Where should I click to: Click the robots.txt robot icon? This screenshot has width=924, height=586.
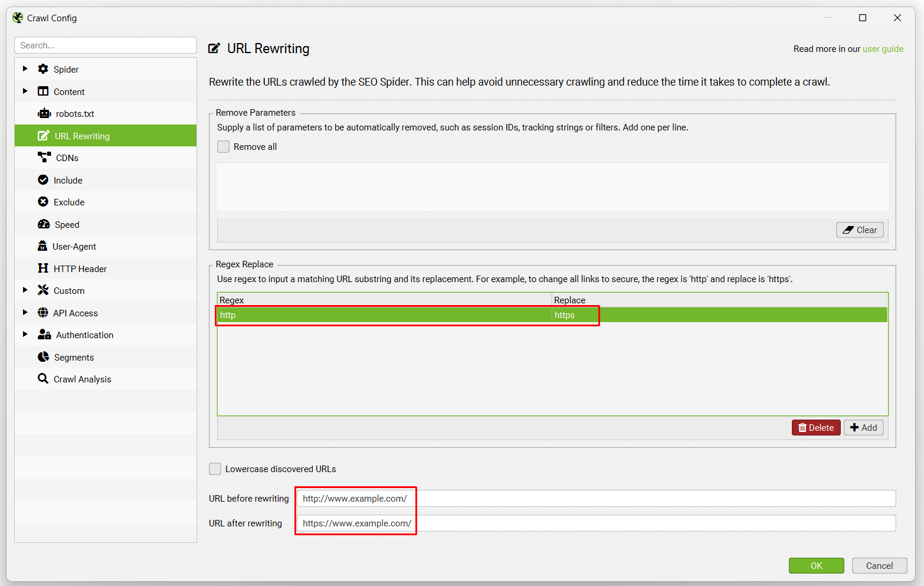43,113
